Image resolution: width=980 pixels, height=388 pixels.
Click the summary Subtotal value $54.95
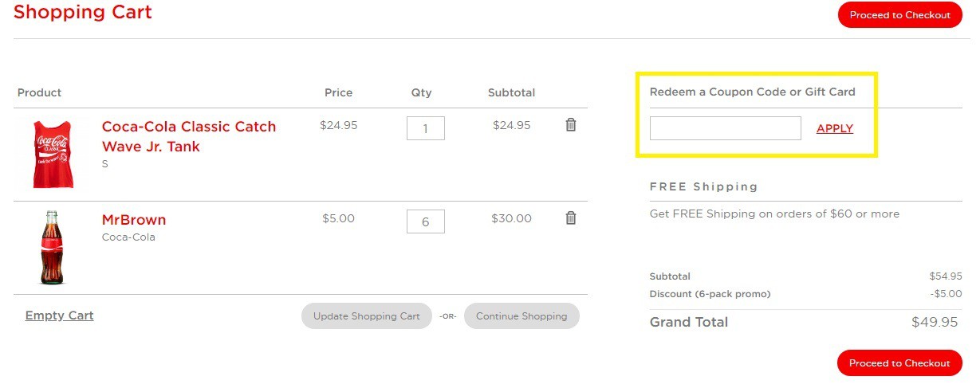click(946, 276)
